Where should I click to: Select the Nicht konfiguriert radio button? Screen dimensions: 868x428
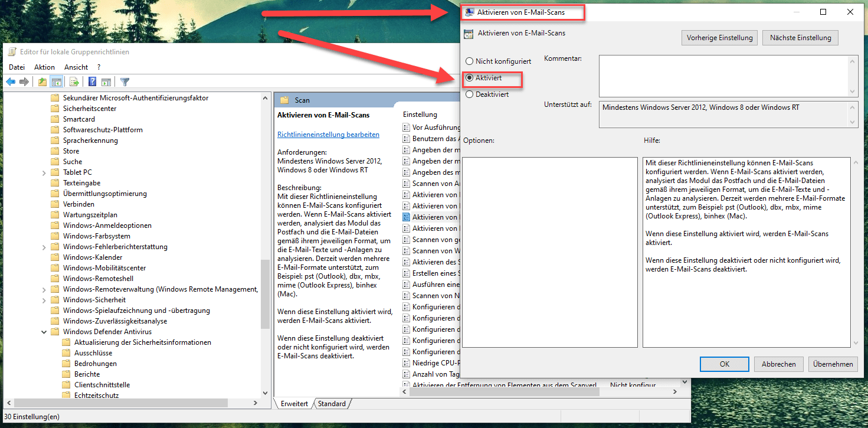[x=469, y=61]
